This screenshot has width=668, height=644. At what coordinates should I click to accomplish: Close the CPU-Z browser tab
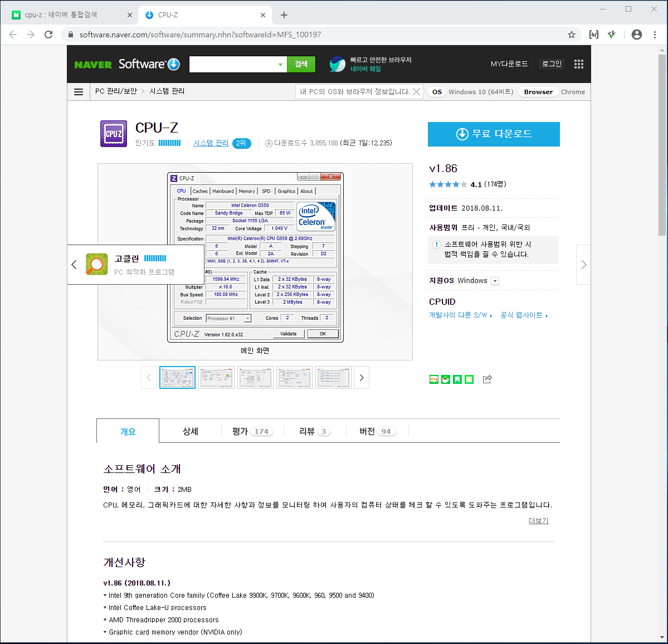click(263, 15)
